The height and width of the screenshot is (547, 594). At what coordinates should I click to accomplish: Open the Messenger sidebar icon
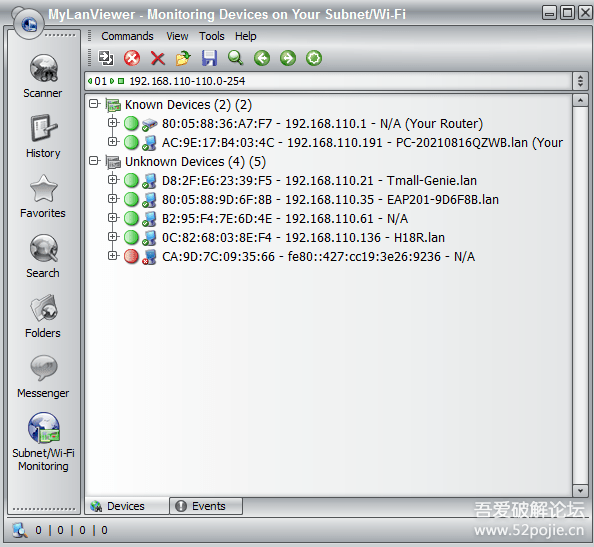click(x=44, y=368)
